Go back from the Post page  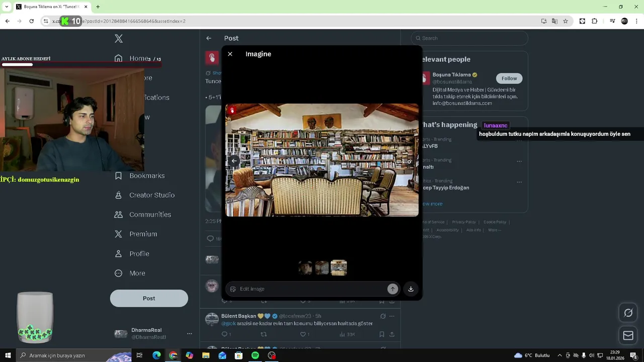point(209,38)
